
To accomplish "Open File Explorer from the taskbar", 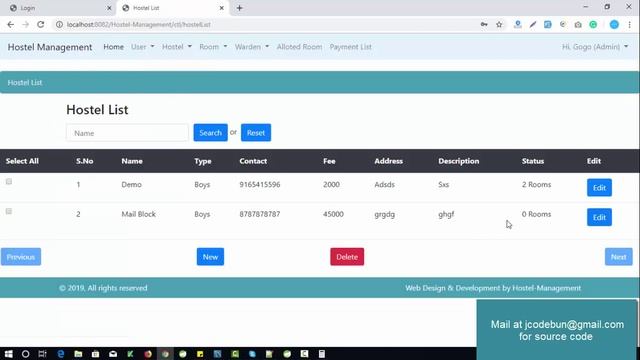I will (78, 354).
